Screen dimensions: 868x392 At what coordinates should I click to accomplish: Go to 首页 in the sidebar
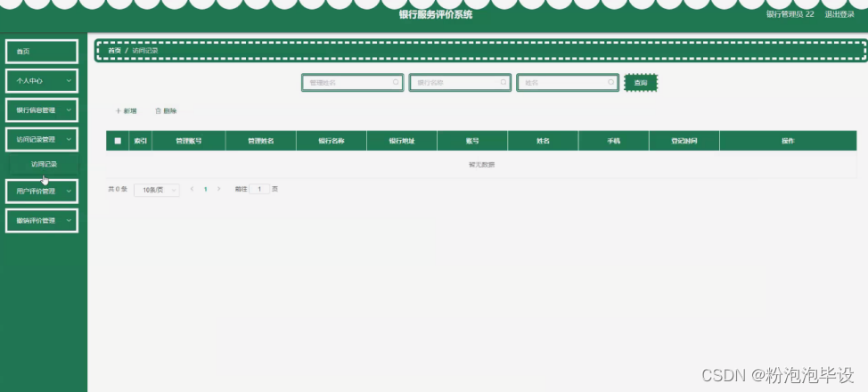[42, 52]
